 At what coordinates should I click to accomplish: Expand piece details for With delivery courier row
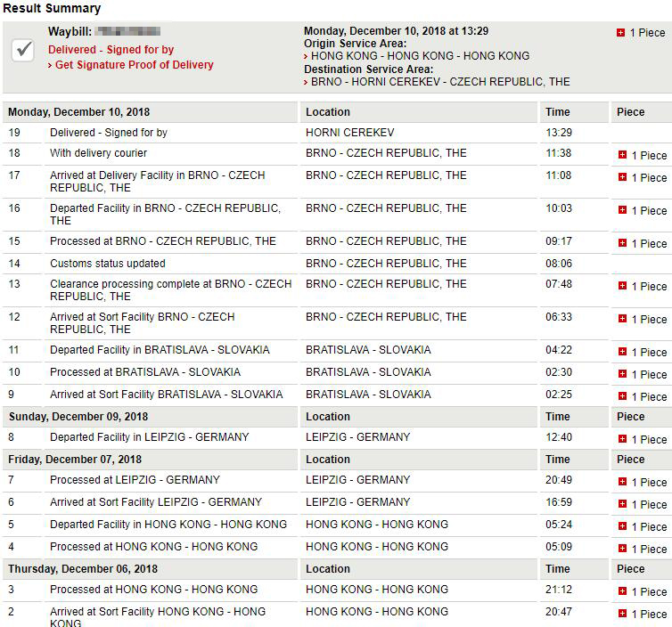point(622,155)
